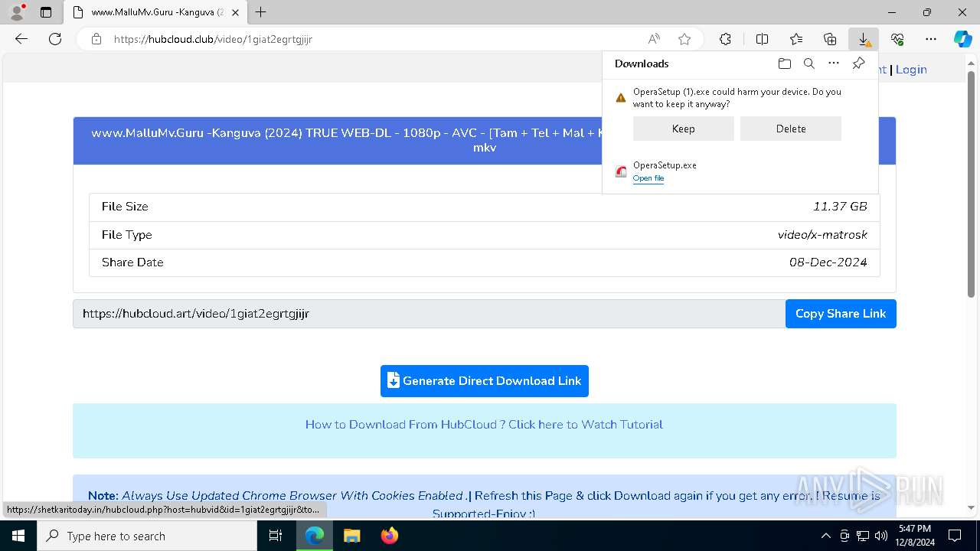Keep the OperaSetup (1).exe download
The height and width of the screenshot is (551, 980).
coord(683,129)
